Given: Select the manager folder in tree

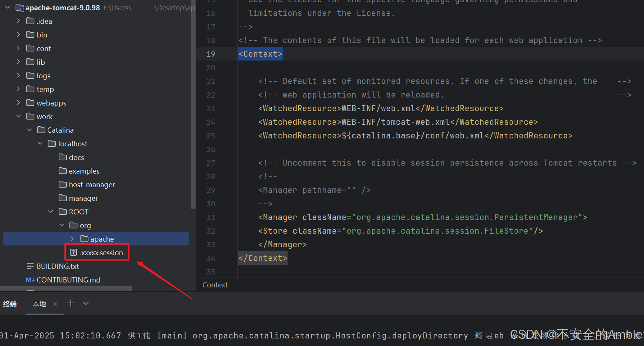Looking at the screenshot, I should coord(83,198).
